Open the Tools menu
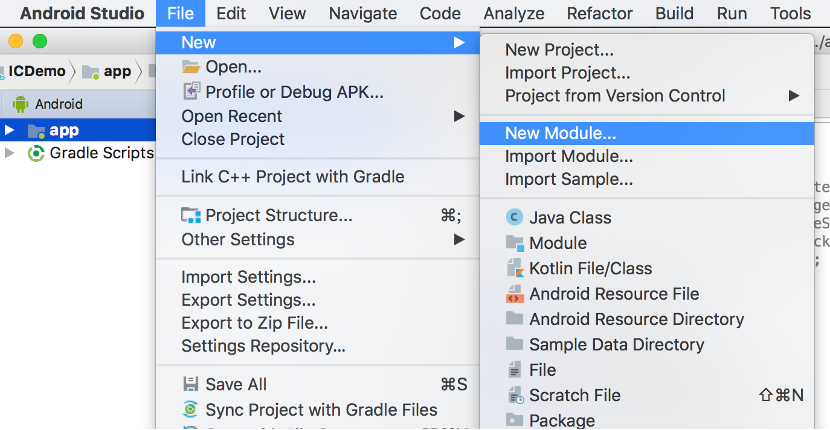This screenshot has width=830, height=430. point(790,13)
